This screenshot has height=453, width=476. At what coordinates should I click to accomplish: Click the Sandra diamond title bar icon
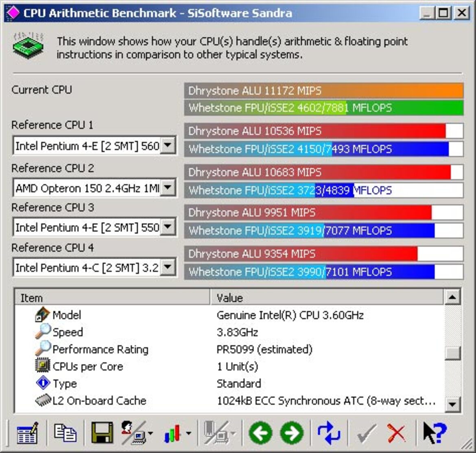pos(13,13)
